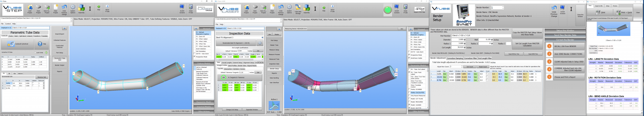Click Switch Screens icon in VTube-STEP

pyautogui.click(x=182, y=9)
